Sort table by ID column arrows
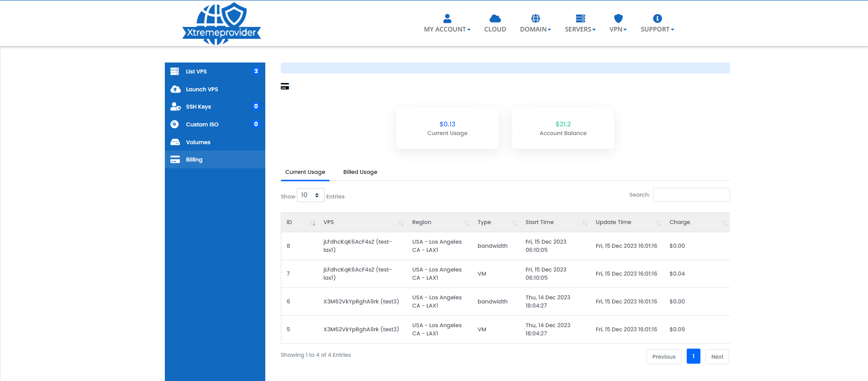 pyautogui.click(x=313, y=223)
